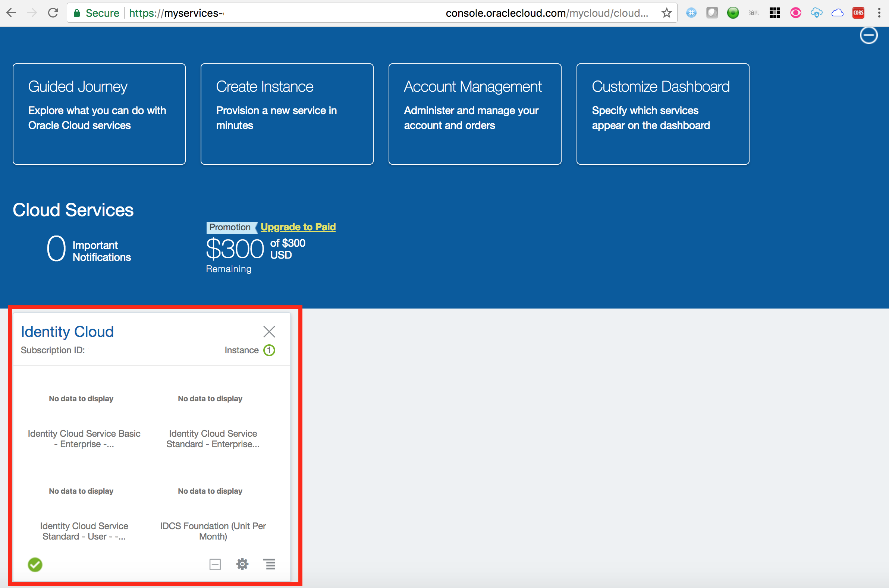Reload the page with the refresh icon

click(53, 13)
